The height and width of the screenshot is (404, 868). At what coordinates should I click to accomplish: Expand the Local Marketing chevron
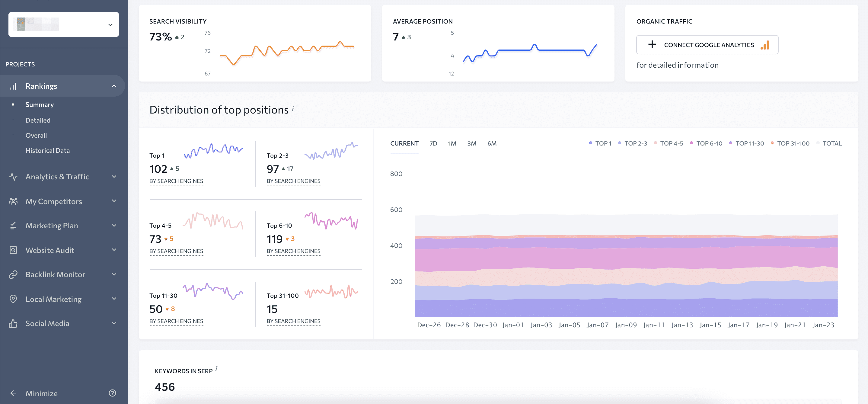click(x=114, y=299)
